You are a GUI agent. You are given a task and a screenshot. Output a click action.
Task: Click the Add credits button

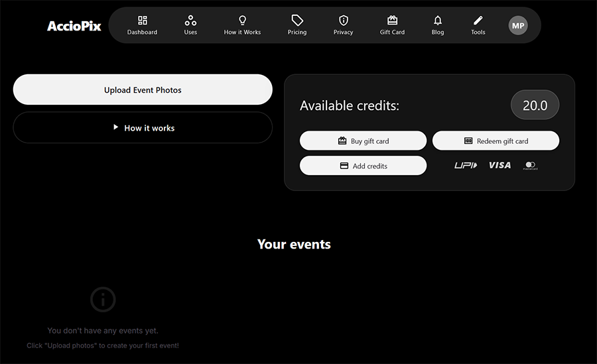pos(364,166)
